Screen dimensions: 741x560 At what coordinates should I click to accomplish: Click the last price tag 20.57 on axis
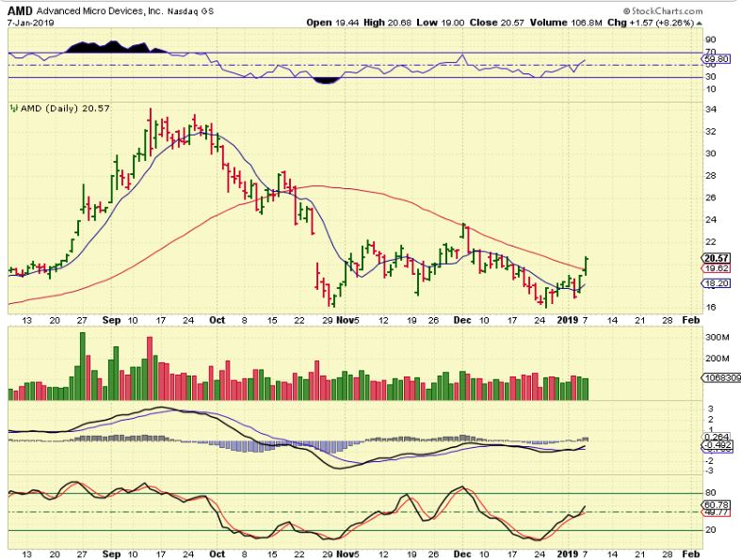(x=717, y=258)
